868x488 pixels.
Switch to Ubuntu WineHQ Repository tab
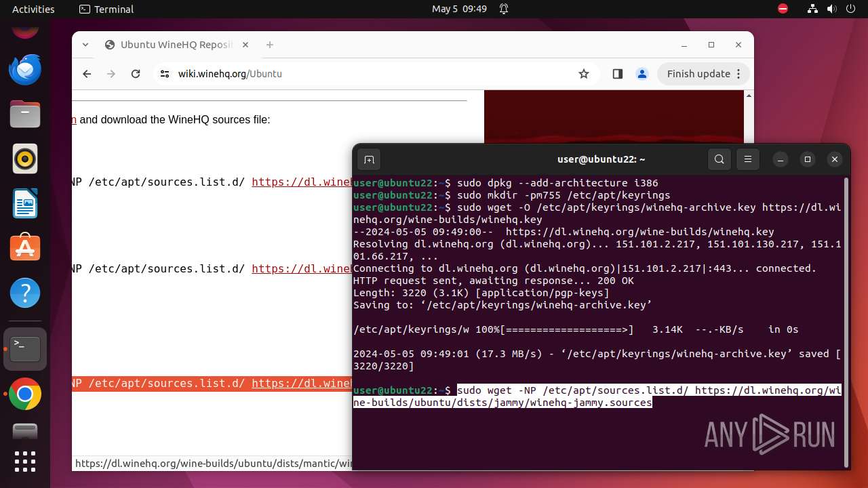tap(176, 45)
